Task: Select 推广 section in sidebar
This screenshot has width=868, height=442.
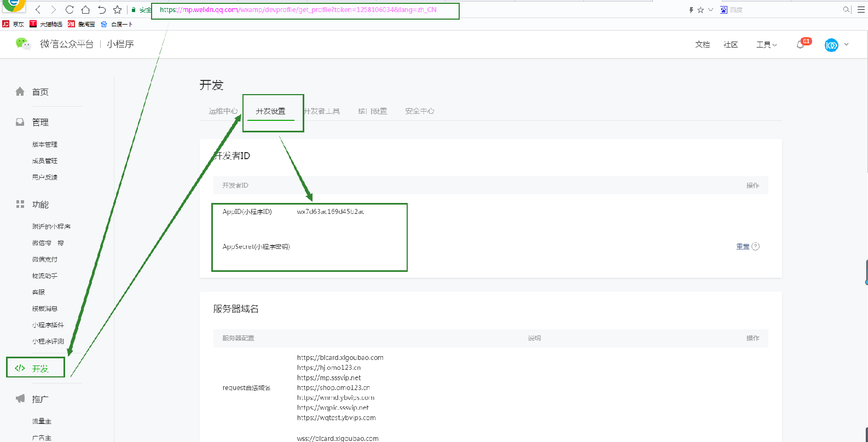Action: (x=40, y=399)
